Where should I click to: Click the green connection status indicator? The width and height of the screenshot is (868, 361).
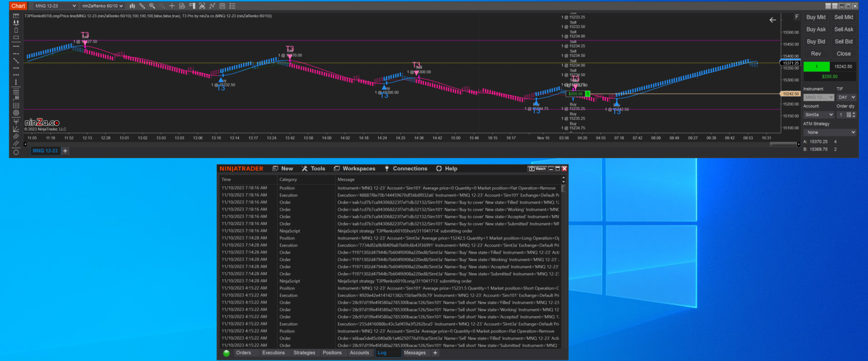tap(226, 353)
